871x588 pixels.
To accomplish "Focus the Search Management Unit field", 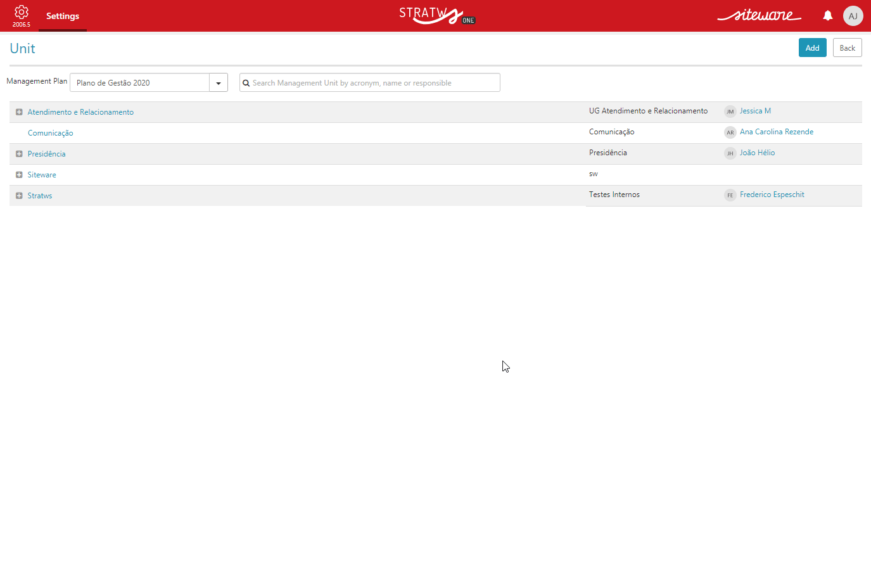I will tap(370, 83).
